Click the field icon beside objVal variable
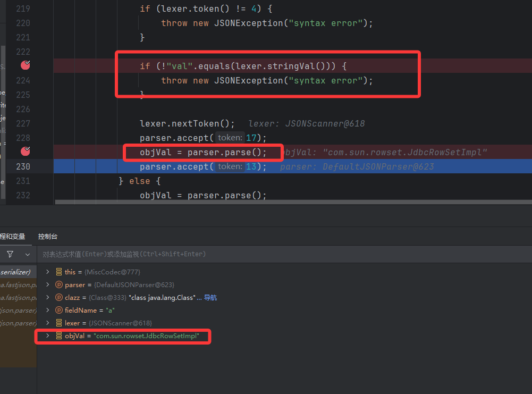The height and width of the screenshot is (394, 532). (x=58, y=336)
